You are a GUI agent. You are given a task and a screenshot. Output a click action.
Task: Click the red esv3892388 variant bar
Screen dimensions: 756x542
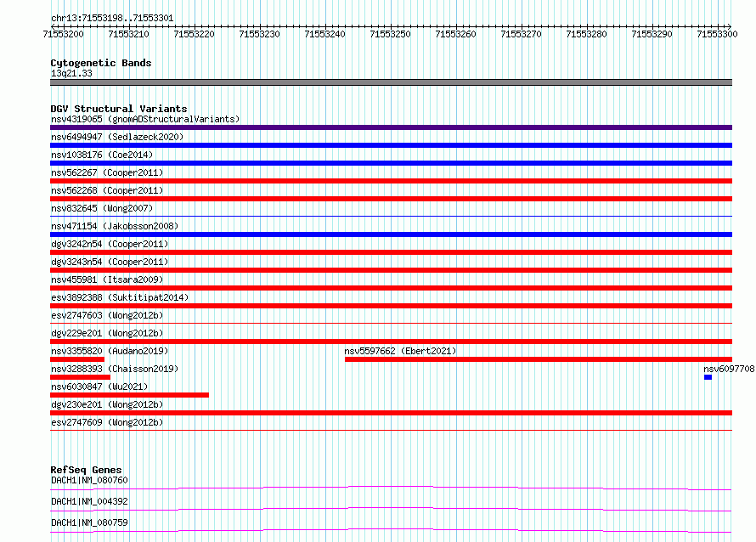click(391, 306)
